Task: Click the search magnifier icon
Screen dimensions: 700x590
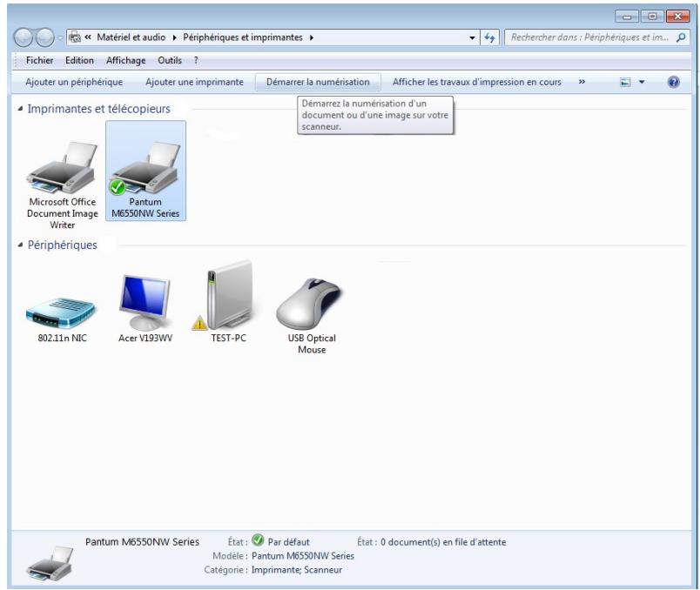Action: pyautogui.click(x=680, y=37)
